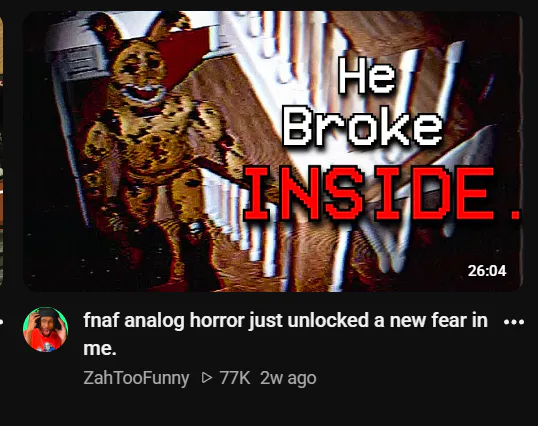Click the red INSIDE. text on thumbnail

click(x=382, y=194)
